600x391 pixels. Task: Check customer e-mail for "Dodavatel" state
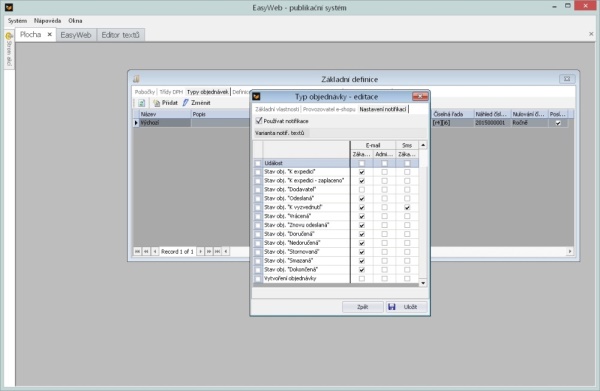(362, 190)
